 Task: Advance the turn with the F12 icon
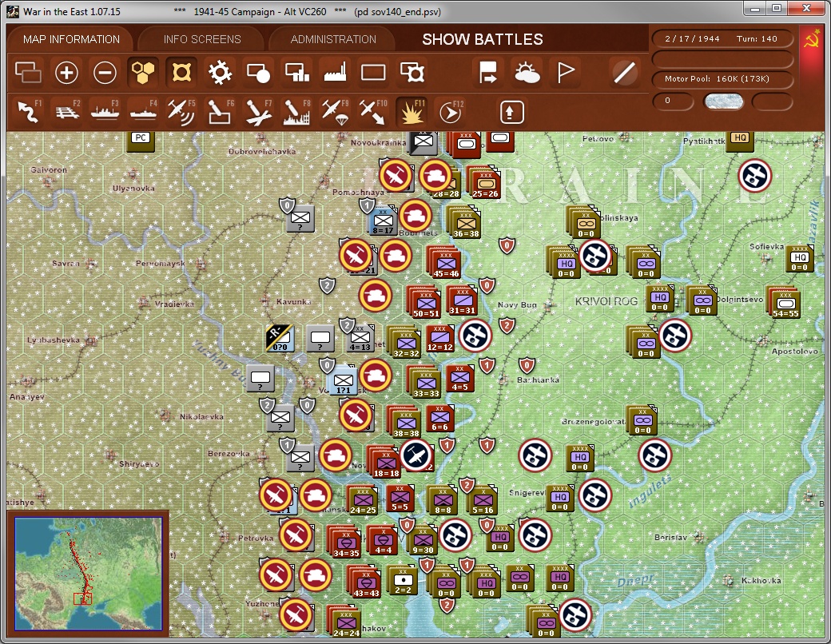[x=450, y=111]
